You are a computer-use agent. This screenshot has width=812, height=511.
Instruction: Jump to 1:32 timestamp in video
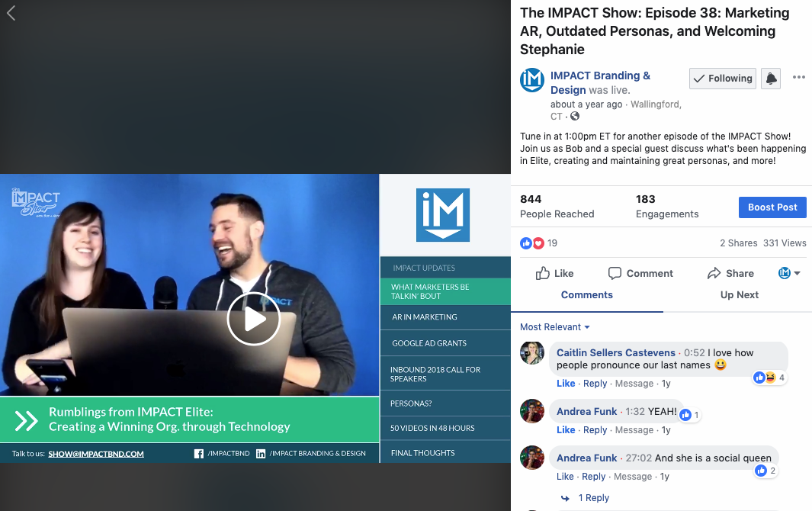click(635, 412)
